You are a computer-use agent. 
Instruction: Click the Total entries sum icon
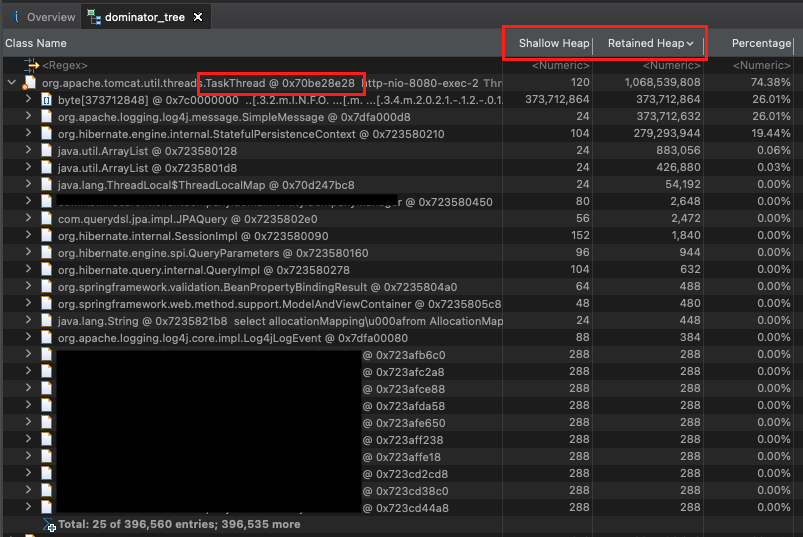(49, 525)
